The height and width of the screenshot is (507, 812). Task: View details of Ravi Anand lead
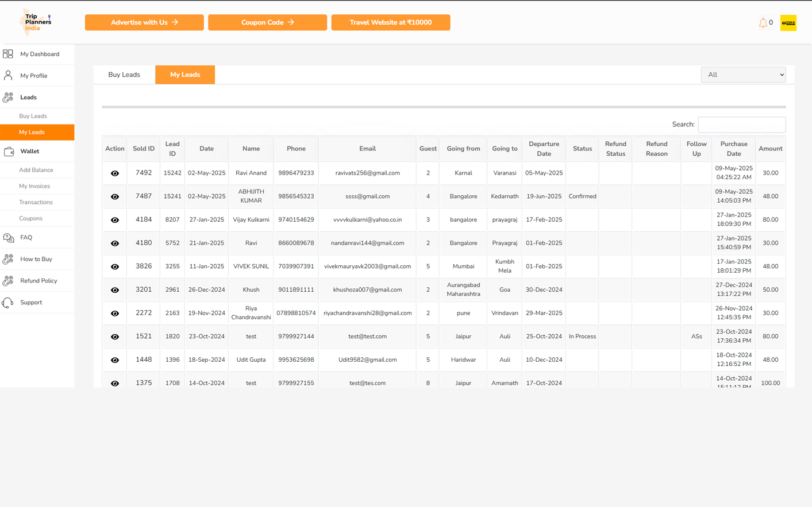pos(115,173)
